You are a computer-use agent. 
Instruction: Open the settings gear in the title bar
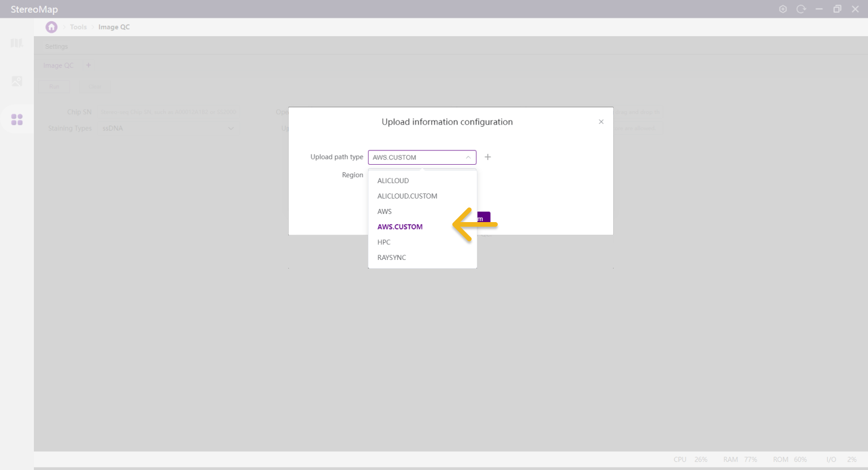[x=782, y=9]
